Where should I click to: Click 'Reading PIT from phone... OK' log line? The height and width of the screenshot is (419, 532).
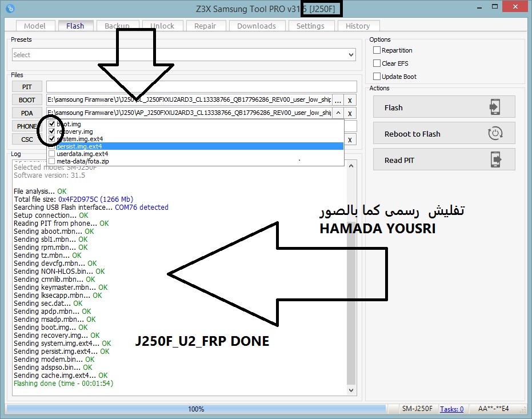61,224
